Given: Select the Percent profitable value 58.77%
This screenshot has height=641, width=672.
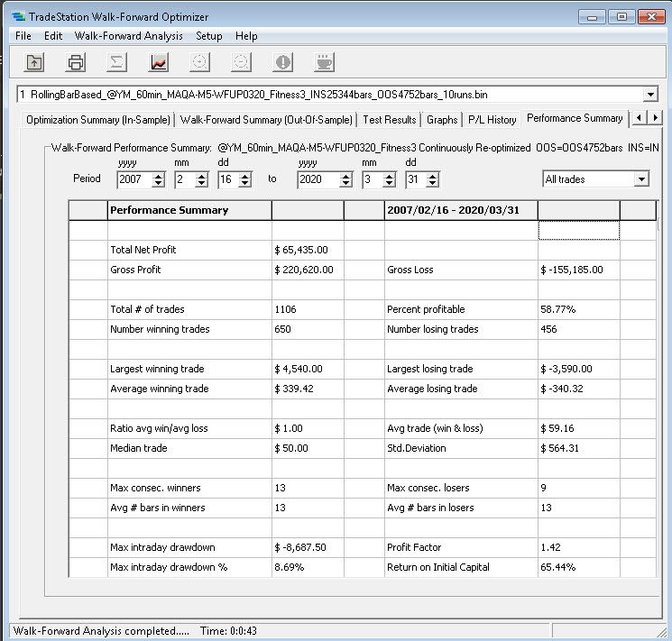Looking at the screenshot, I should tap(578, 309).
